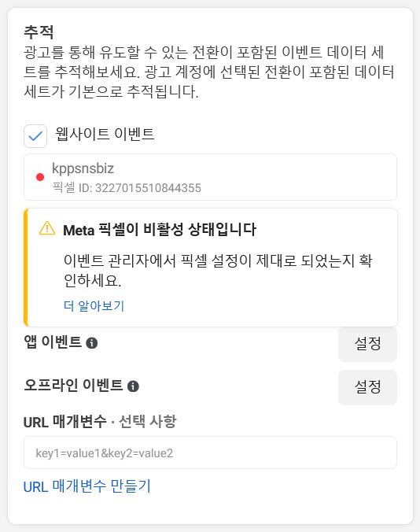Focus the URL 매개변수 input field
The image size is (420, 532).
pos(210,453)
